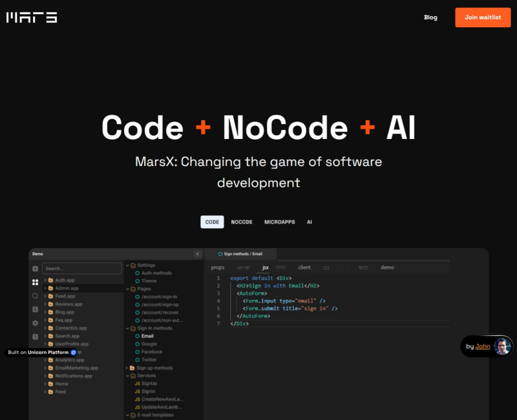517x420 pixels.
Task: Click the plus icon in demo sidebar
Action: [x=35, y=268]
